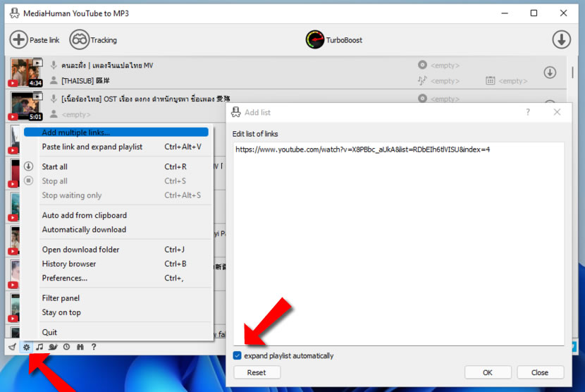This screenshot has width=585, height=392.
Task: Click the artist person icon beside [THAISUB]
Action: click(54, 80)
